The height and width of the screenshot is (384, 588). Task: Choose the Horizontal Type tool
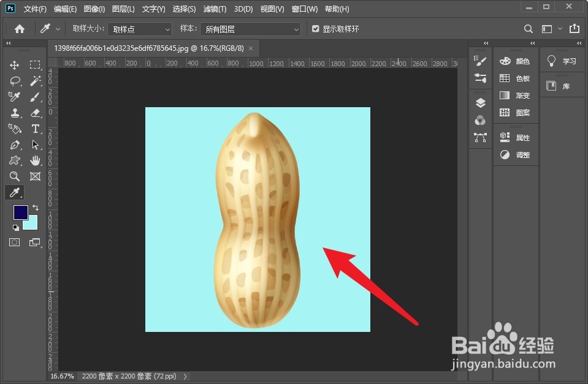pyautogui.click(x=35, y=129)
